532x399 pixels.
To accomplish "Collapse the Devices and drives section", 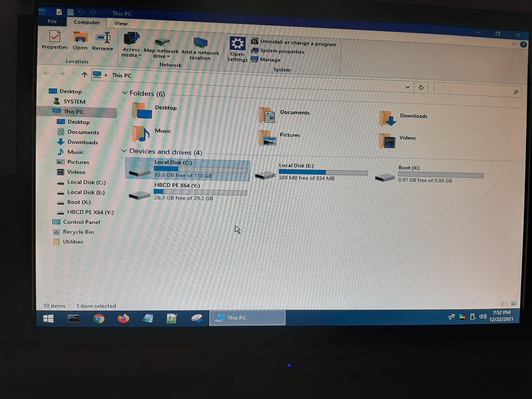I will 124,151.
